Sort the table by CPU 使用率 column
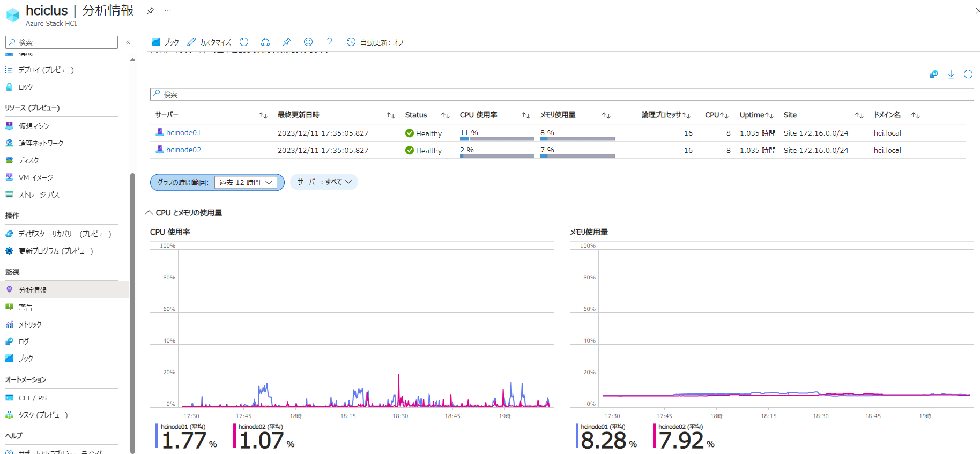Viewport: 980px width, 454px height. [x=525, y=115]
